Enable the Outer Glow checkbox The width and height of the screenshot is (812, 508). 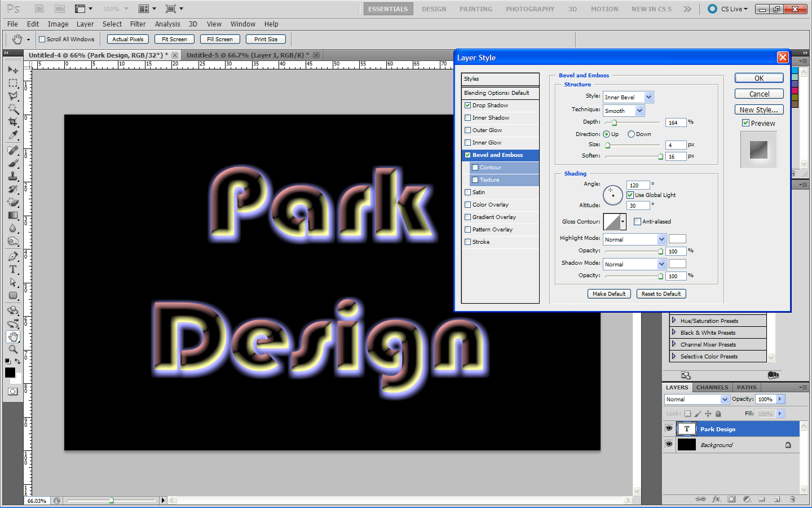[467, 130]
